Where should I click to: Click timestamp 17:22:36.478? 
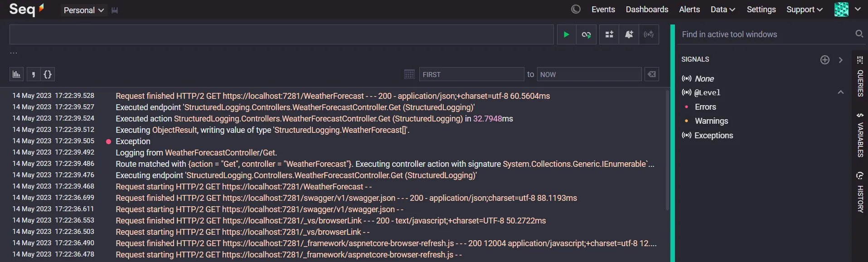[74, 254]
